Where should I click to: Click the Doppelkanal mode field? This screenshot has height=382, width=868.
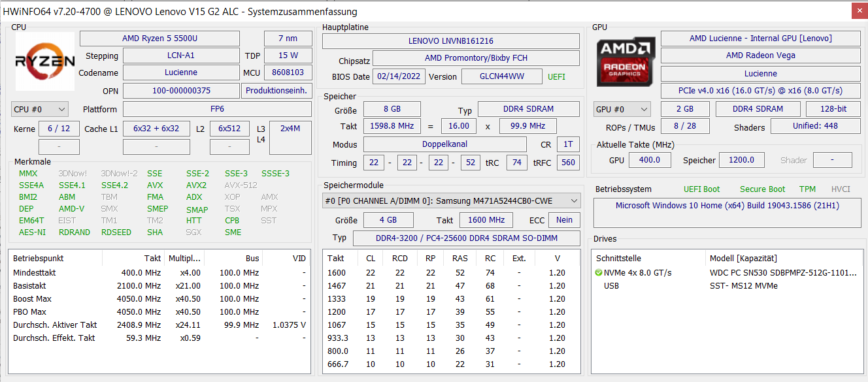444,144
